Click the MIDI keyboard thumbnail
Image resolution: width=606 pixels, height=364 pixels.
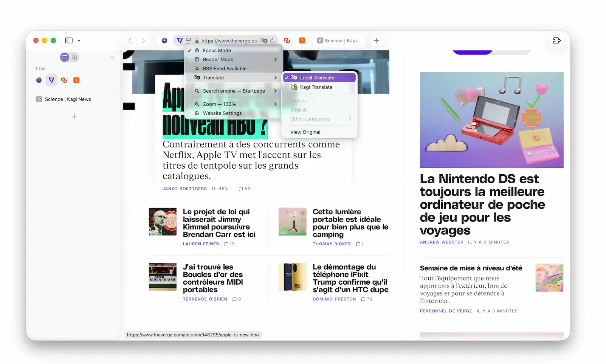[163, 277]
